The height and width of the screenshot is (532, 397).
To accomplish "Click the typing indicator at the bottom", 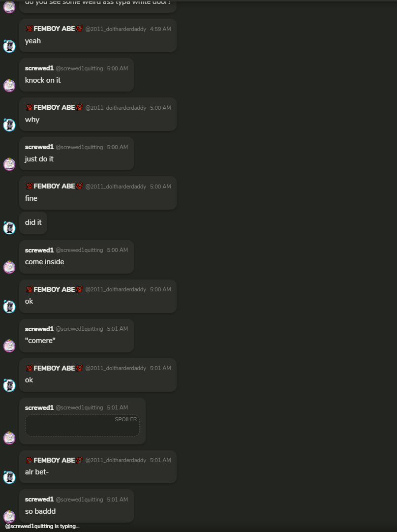I will [42, 526].
